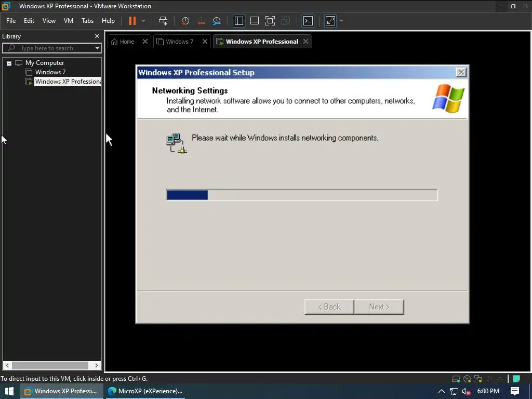Open the Windows Start menu

point(9,391)
